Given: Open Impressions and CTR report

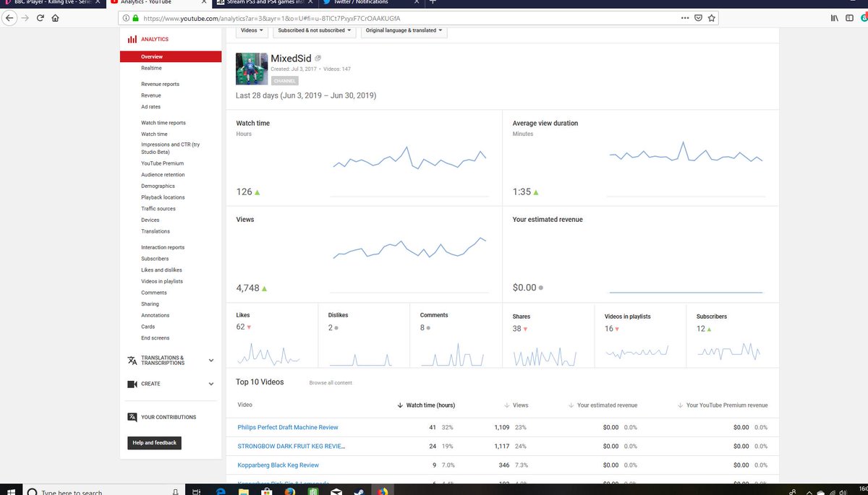Looking at the screenshot, I should 170,148.
